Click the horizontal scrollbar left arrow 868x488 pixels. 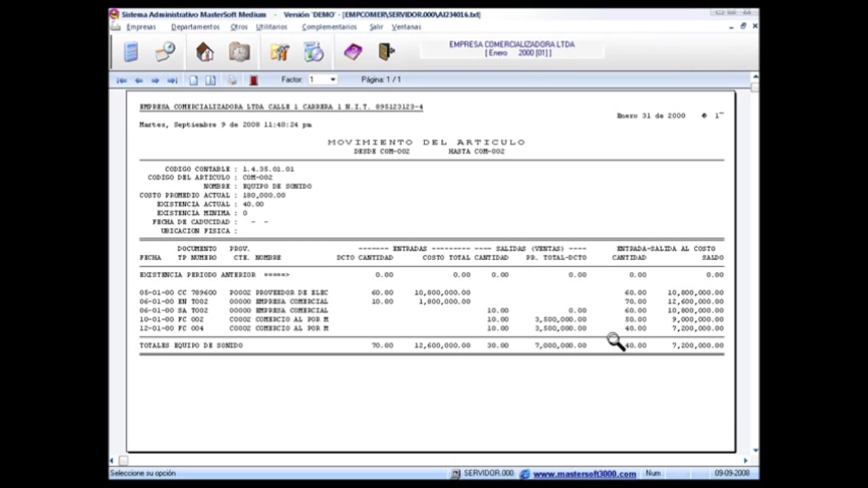113,460
